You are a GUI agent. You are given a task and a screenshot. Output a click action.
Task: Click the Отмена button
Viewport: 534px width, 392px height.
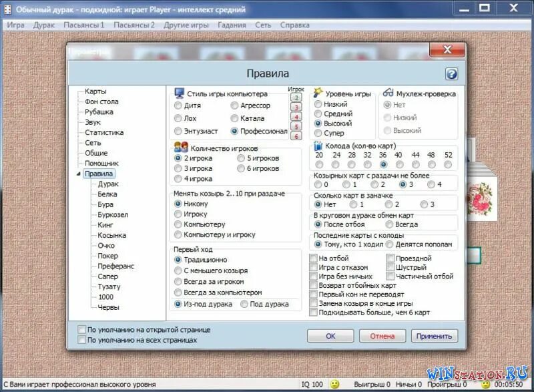[382, 336]
